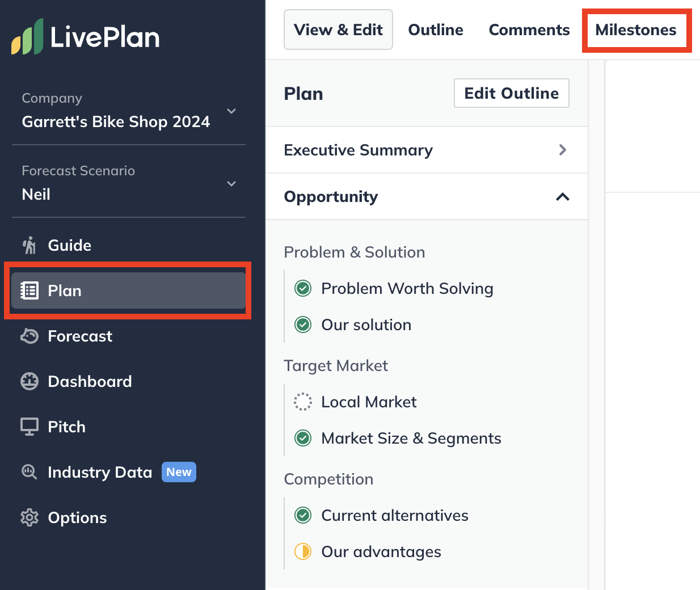Click the Company label text
The width and height of the screenshot is (700, 590).
click(52, 98)
